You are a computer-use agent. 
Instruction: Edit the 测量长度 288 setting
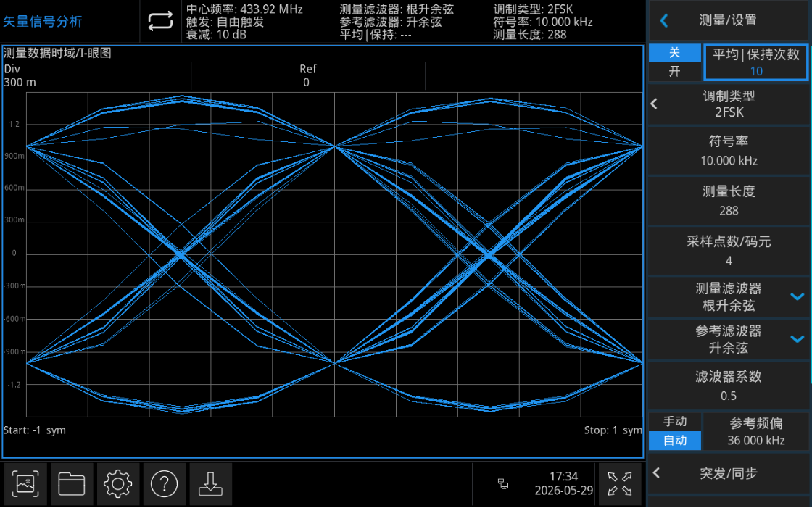728,201
